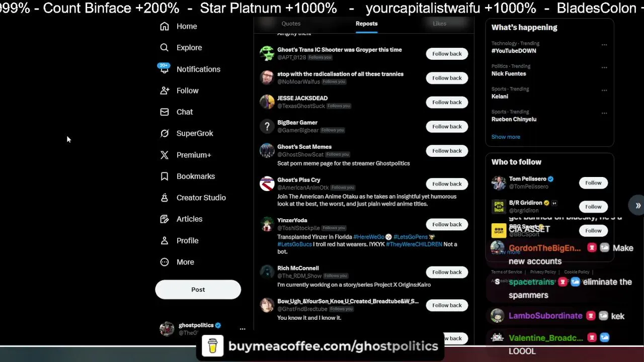Switch to the Quotes tab
The height and width of the screenshot is (362, 644).
(291, 24)
